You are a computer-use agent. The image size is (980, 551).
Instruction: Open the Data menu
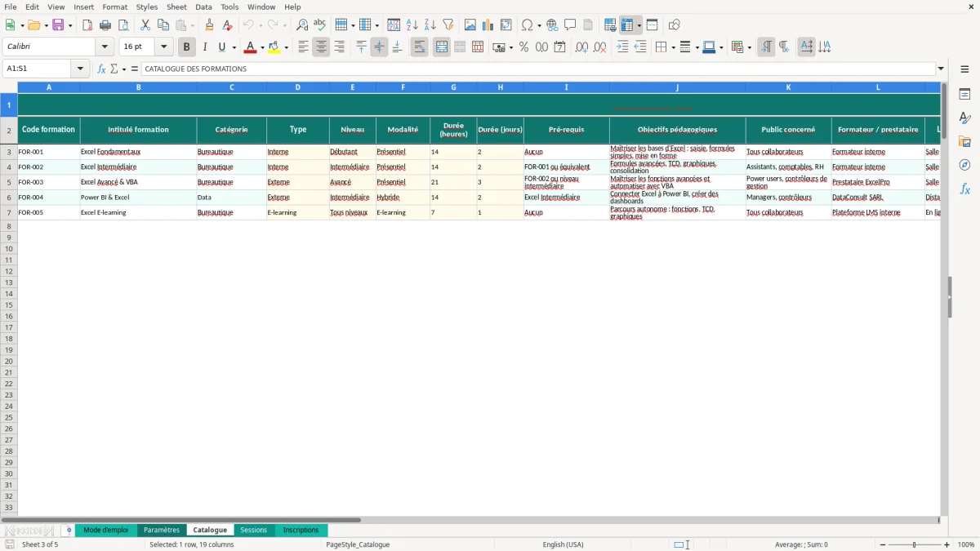point(203,7)
